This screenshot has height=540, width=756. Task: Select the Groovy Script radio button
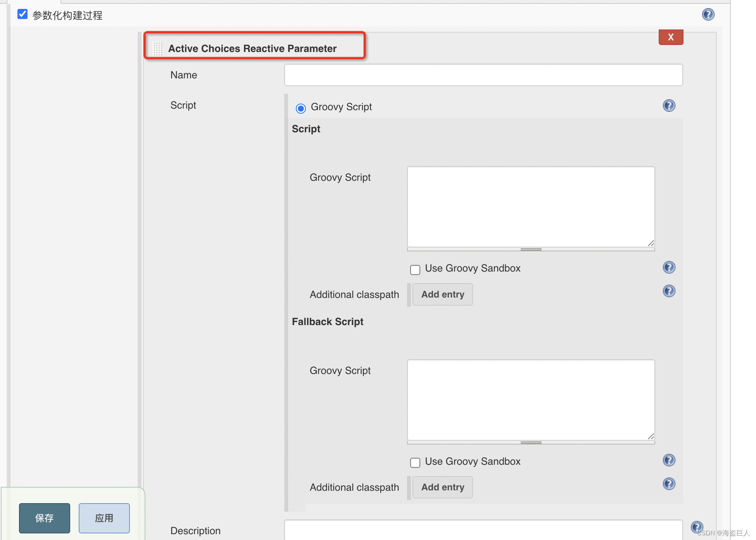(301, 108)
